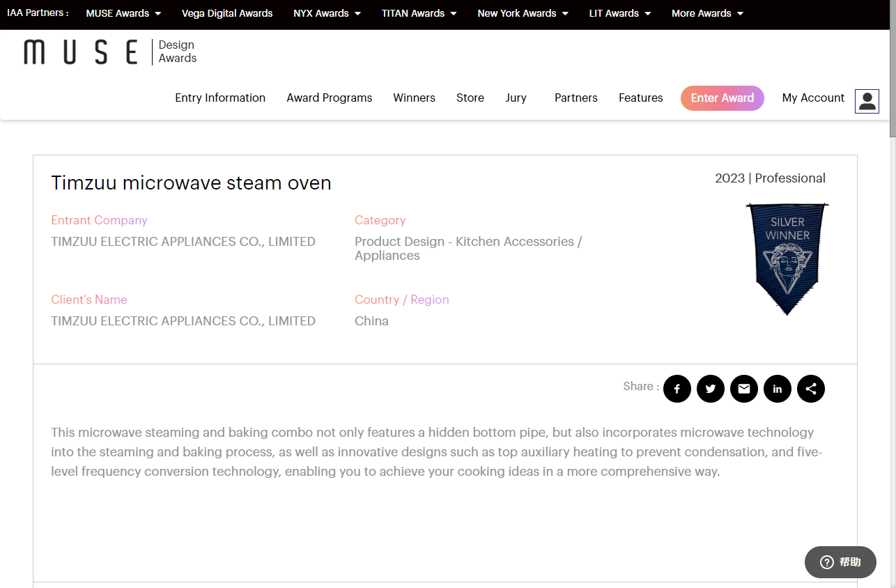Screen dimensions: 896x588
Task: Share entry via email icon
Action: (743, 389)
